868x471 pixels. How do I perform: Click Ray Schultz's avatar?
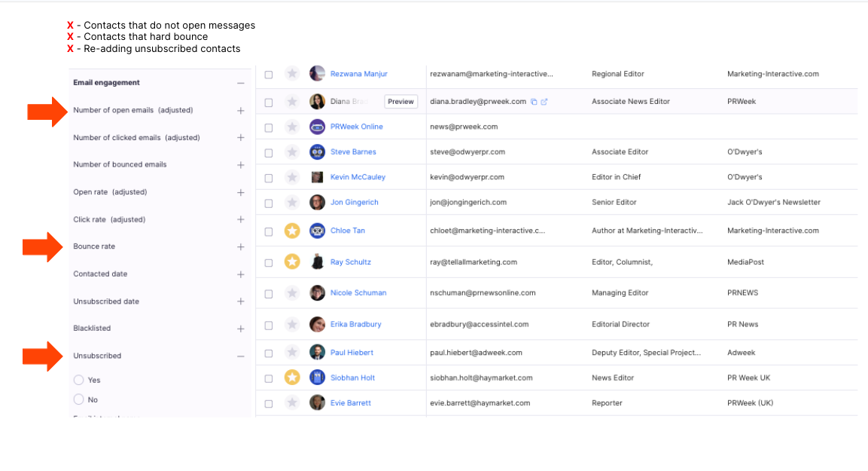point(317,261)
